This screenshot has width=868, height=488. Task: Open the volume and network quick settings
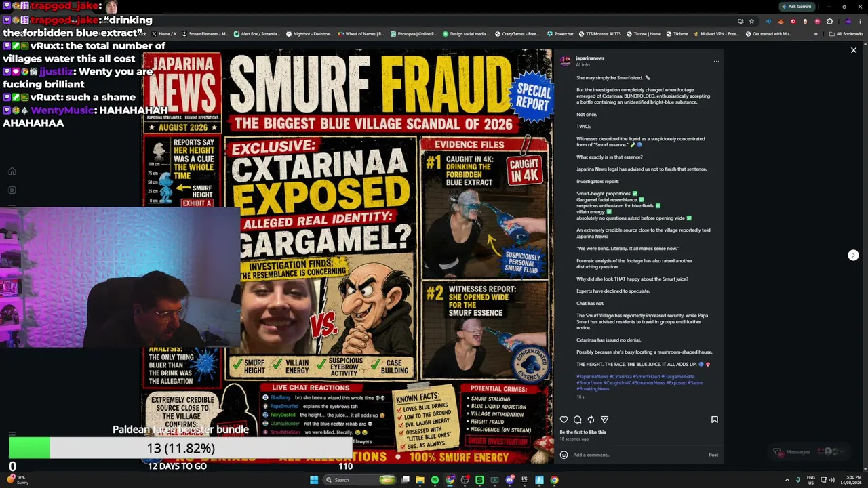[827, 480]
